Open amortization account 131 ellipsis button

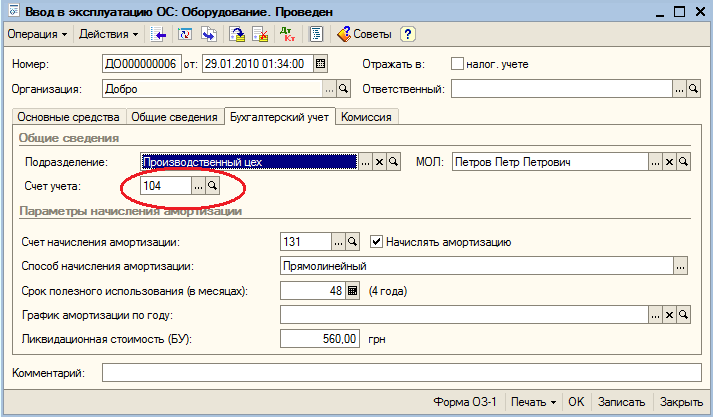pyautogui.click(x=338, y=242)
